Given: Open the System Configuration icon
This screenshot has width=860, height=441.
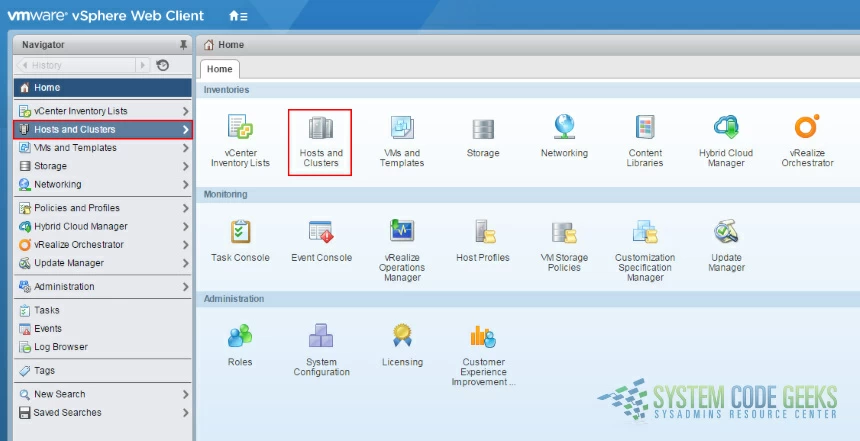Looking at the screenshot, I should [321, 335].
